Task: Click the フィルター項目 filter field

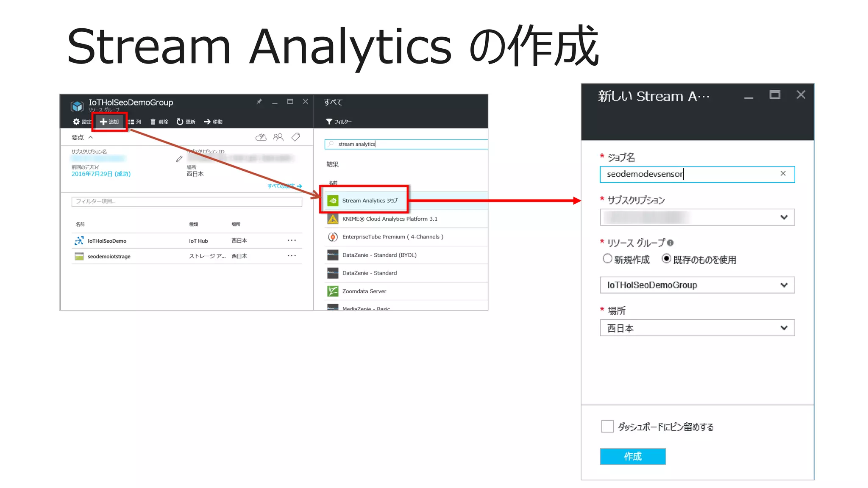Action: pyautogui.click(x=187, y=201)
